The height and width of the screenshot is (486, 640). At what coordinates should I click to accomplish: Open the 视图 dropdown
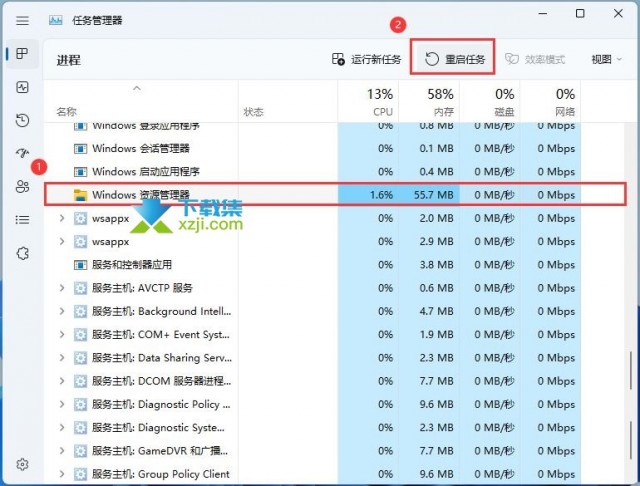[607, 60]
